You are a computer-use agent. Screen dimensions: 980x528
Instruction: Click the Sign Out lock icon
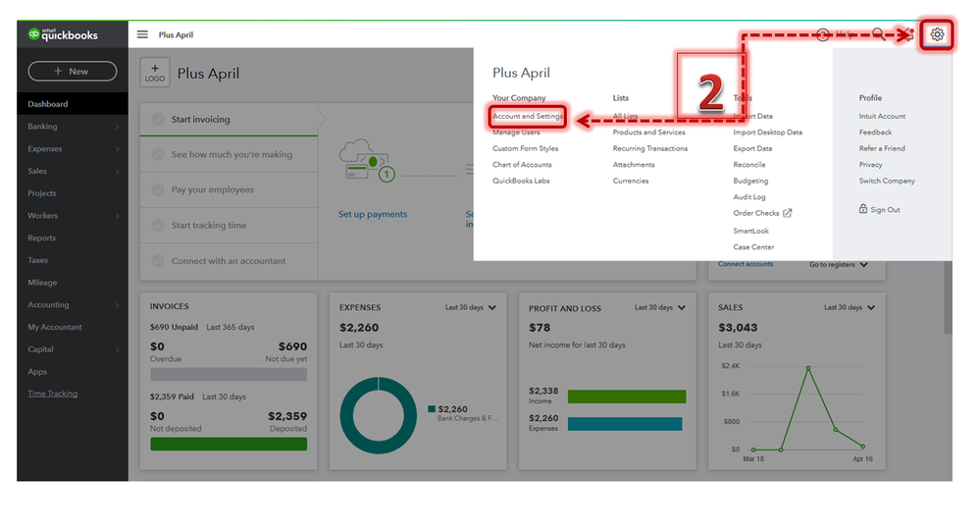point(863,209)
